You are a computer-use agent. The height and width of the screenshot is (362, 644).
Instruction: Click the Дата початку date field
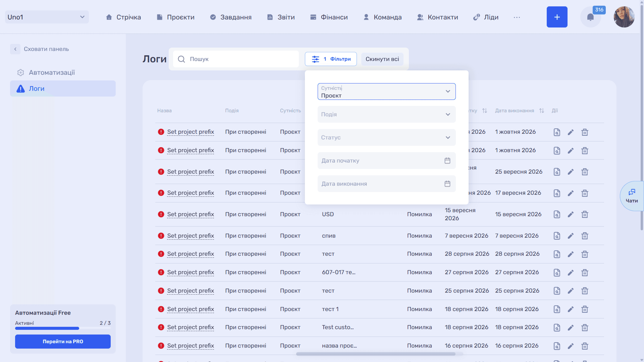tap(387, 161)
